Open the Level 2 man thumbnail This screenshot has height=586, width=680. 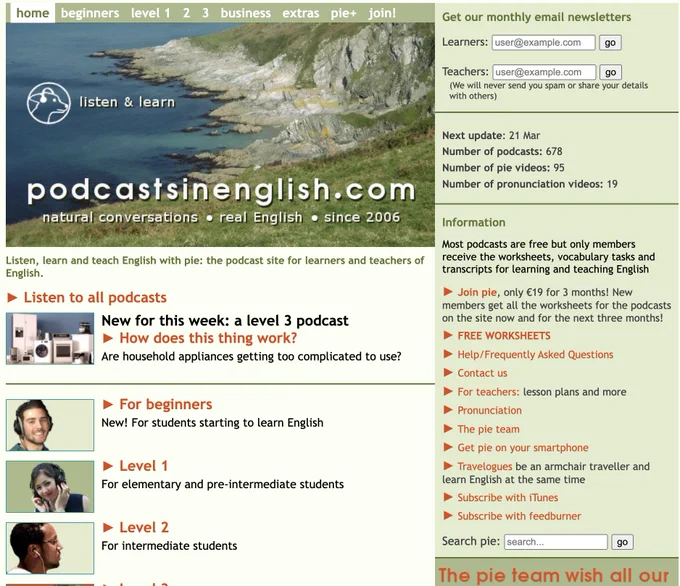pos(50,547)
